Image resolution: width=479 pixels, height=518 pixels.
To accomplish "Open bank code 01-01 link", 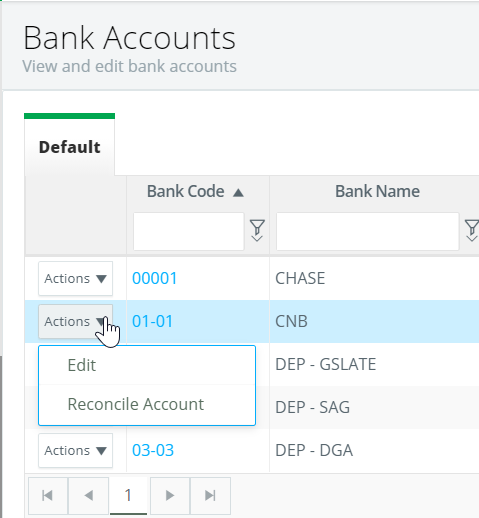I will 153,321.
